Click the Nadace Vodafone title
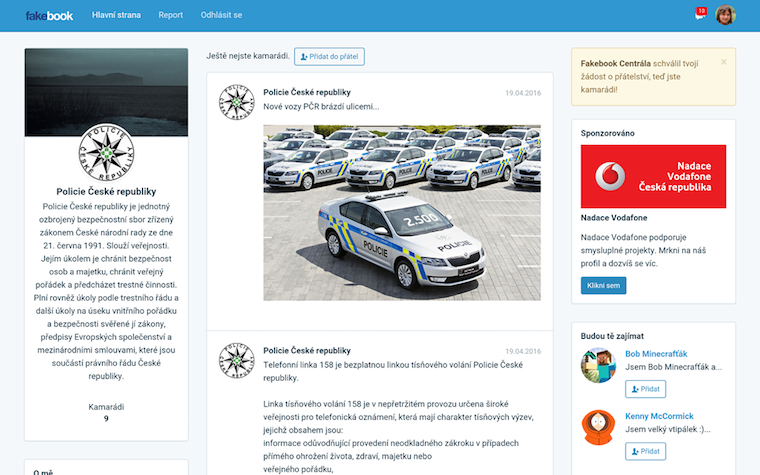The width and height of the screenshot is (760, 475). coord(614,218)
